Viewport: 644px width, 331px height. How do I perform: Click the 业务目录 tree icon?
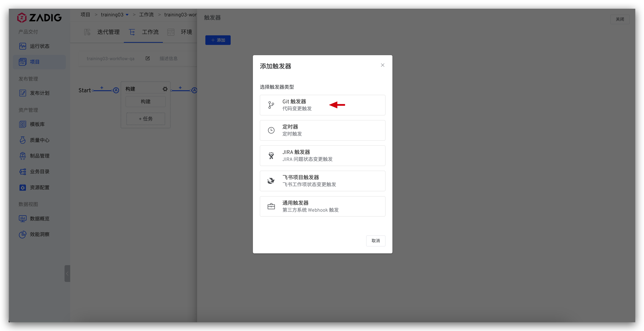22,172
